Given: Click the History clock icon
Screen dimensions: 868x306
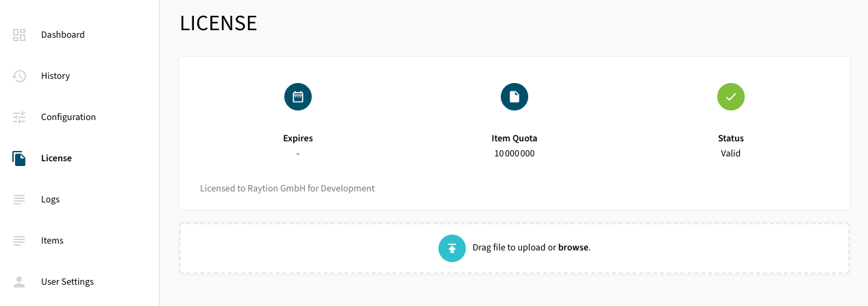Looking at the screenshot, I should point(19,76).
